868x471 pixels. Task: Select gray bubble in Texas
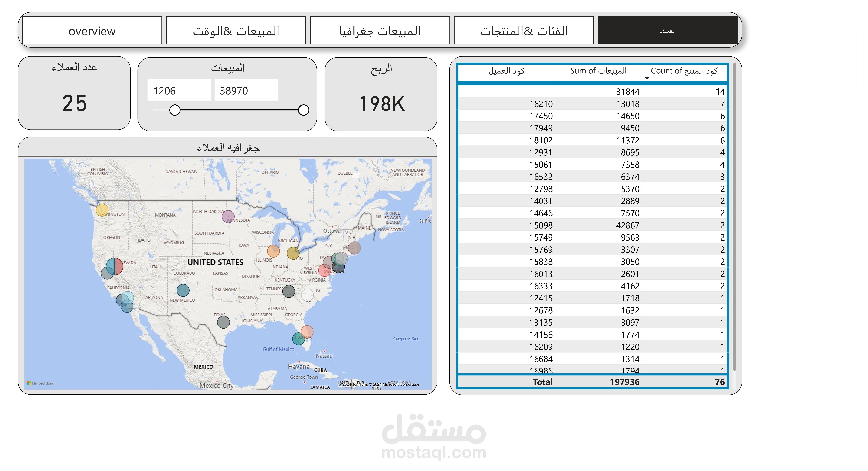(223, 322)
